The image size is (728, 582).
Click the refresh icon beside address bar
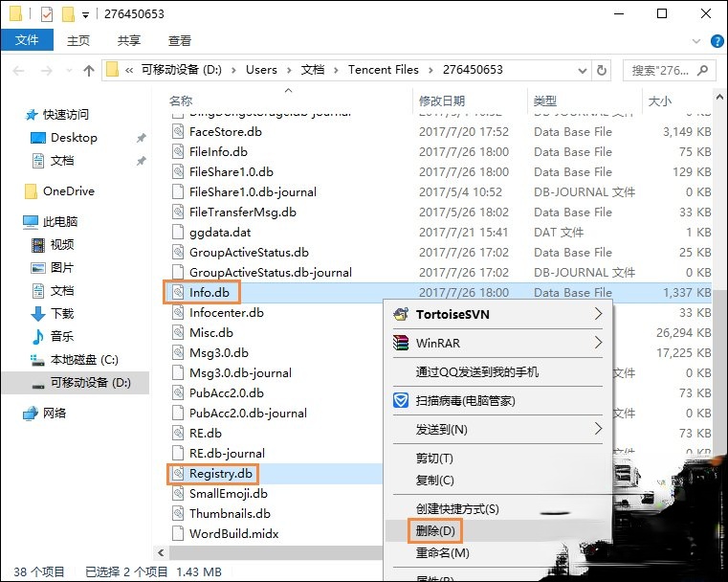point(602,70)
